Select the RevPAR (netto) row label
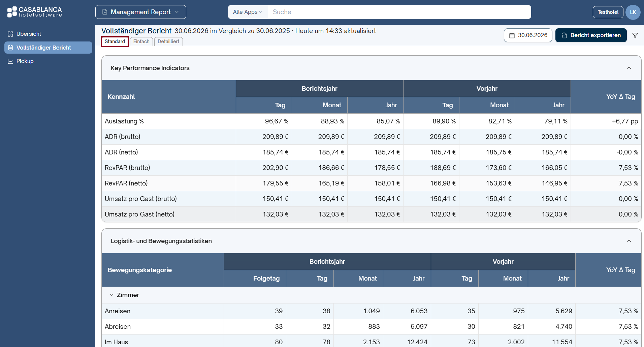The width and height of the screenshot is (644, 347). point(126,183)
